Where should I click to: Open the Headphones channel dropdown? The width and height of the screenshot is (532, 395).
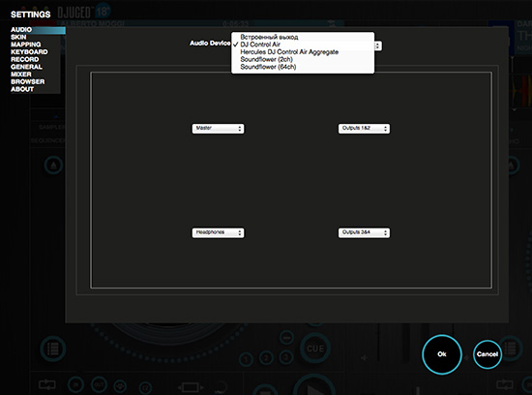[x=218, y=232]
